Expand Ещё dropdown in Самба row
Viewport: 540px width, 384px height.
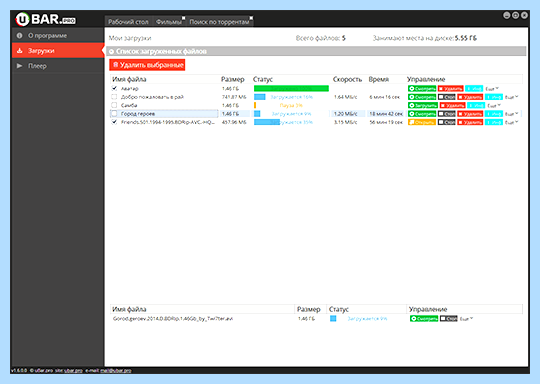click(494, 106)
